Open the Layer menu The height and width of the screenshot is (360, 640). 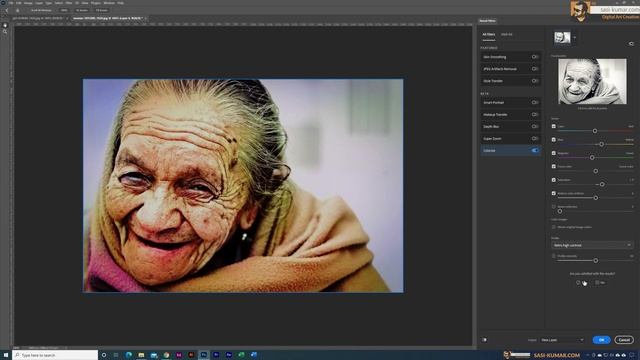[x=39, y=3]
